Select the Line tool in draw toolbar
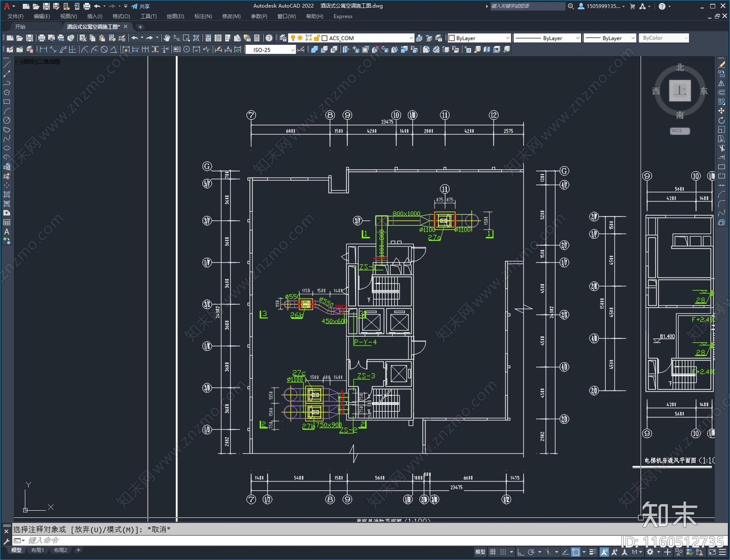 pyautogui.click(x=6, y=65)
